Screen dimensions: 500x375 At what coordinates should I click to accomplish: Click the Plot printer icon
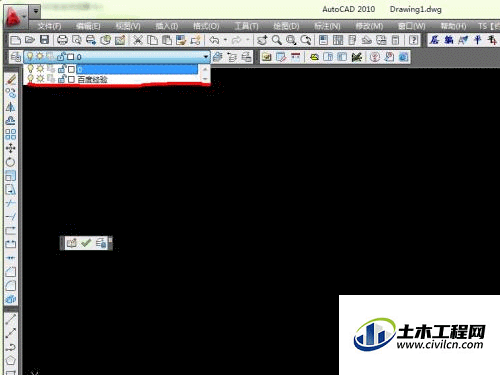pos(62,40)
